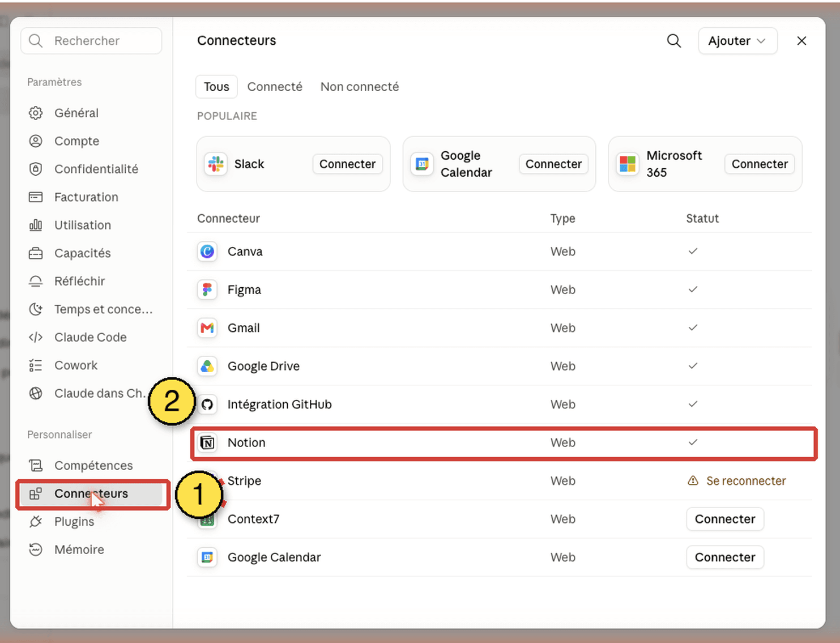
Task: Click Connecter in the Google Calendar table row
Action: [725, 557]
